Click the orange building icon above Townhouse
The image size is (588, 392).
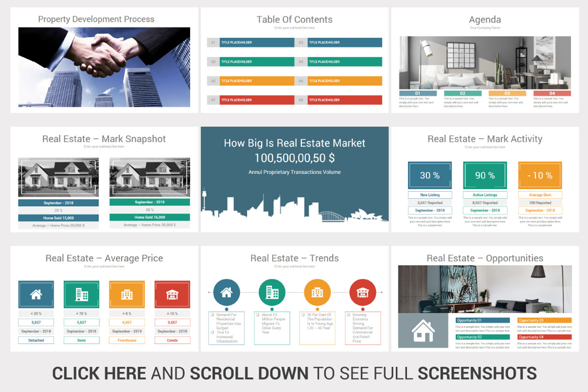pyautogui.click(x=126, y=294)
